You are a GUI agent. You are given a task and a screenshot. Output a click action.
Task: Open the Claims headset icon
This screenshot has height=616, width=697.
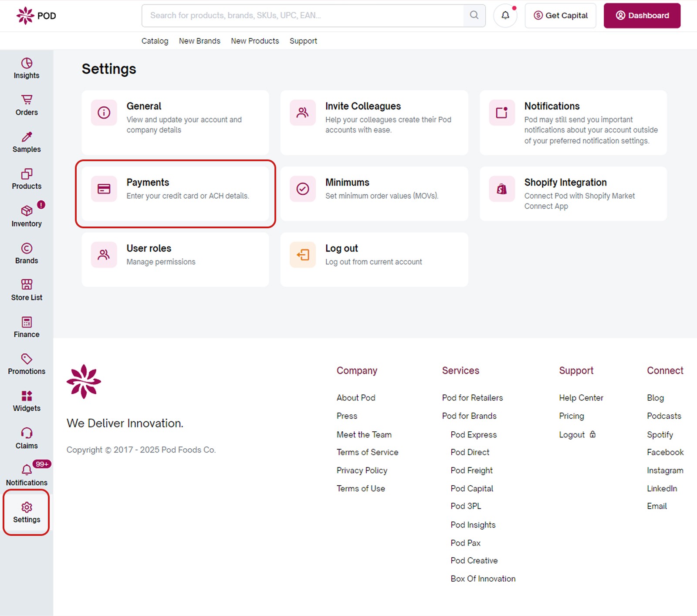[x=26, y=433]
